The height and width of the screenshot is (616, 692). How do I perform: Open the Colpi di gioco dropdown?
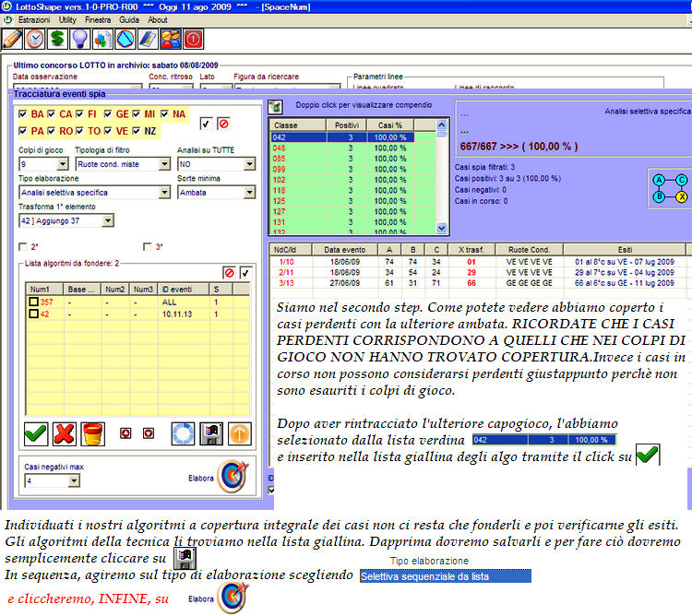click(x=63, y=164)
